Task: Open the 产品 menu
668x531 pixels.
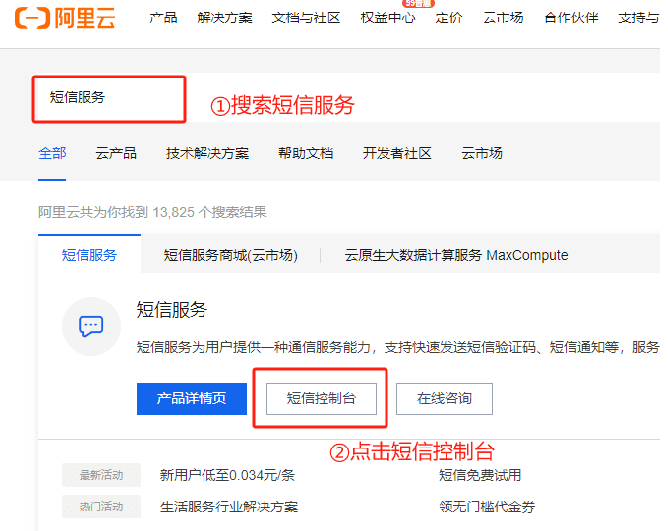Action: [x=163, y=18]
